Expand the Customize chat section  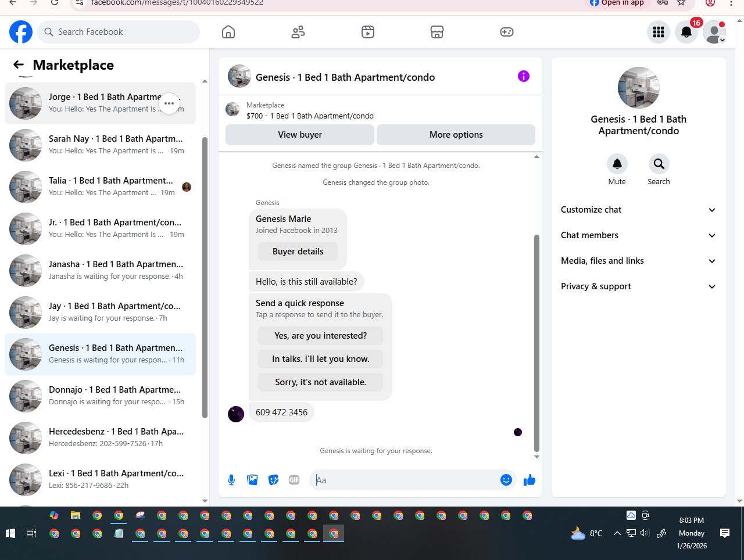click(638, 210)
